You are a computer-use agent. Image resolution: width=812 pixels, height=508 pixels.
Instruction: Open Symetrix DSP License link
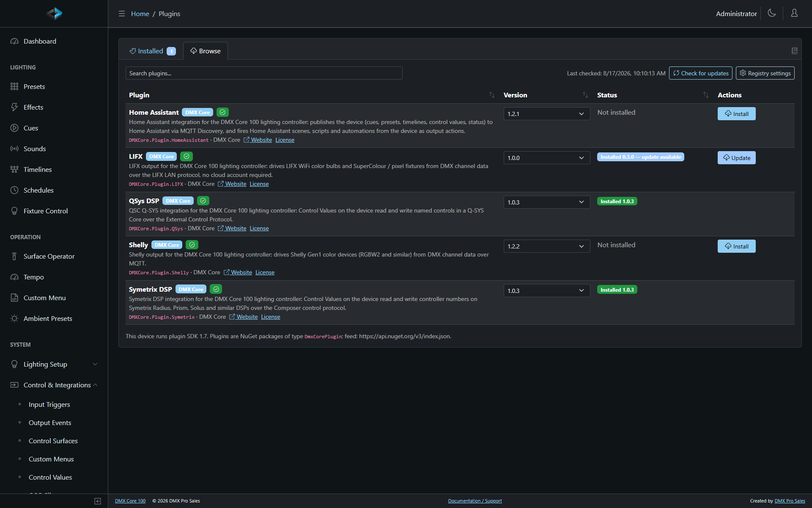(x=270, y=317)
